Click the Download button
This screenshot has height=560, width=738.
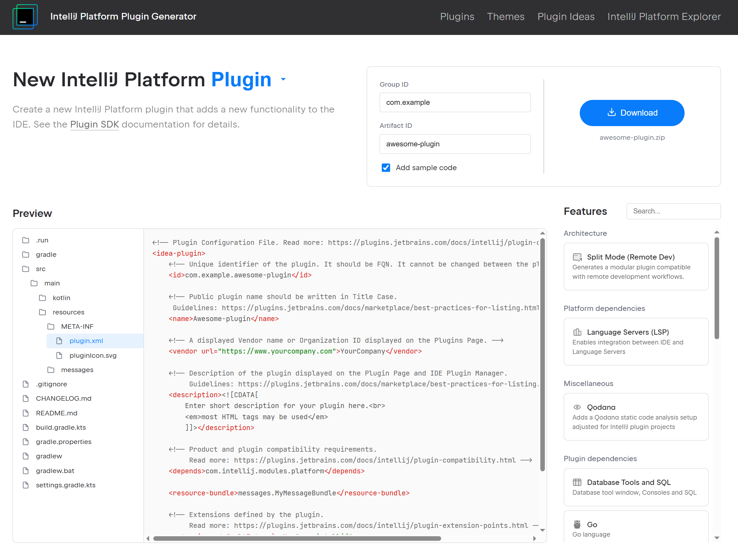[632, 113]
